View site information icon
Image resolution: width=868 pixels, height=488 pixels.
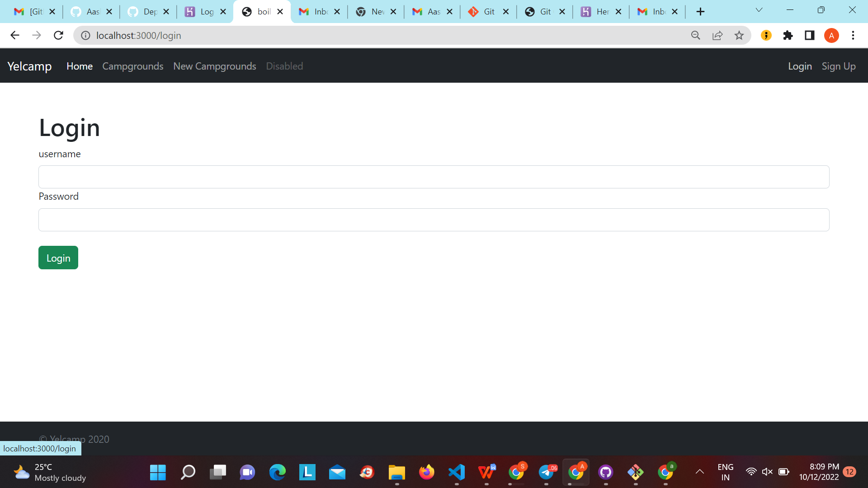[85, 35]
